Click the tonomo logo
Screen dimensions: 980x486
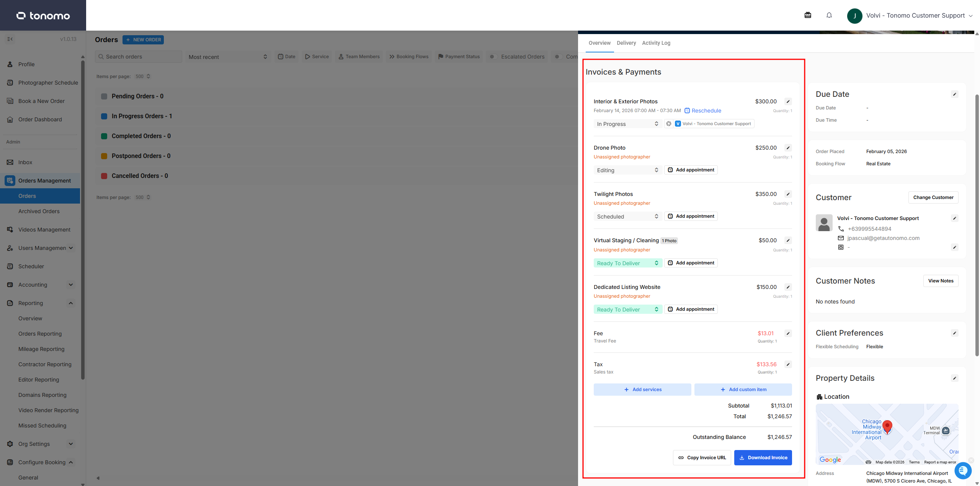pyautogui.click(x=43, y=16)
